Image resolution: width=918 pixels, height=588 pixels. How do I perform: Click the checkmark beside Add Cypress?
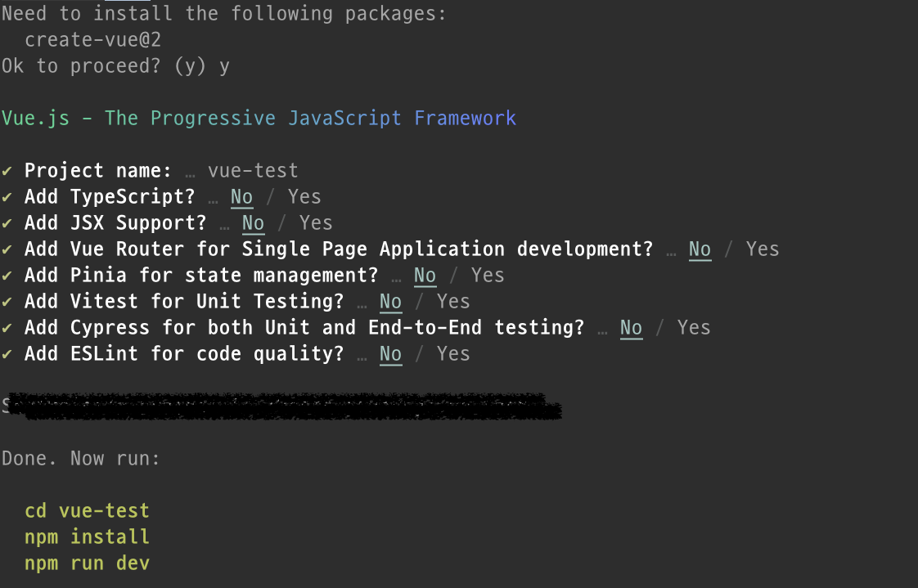[x=7, y=328]
